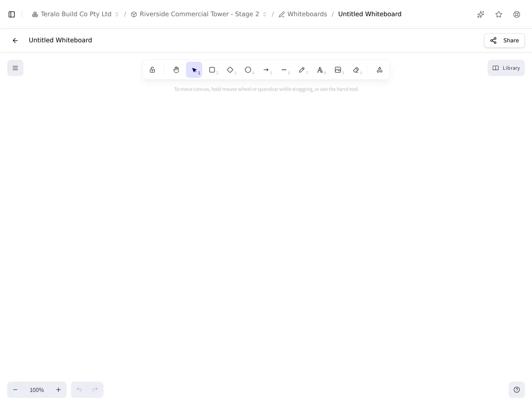Open the more shapes tools menu
The width and height of the screenshot is (532, 405).
(380, 70)
